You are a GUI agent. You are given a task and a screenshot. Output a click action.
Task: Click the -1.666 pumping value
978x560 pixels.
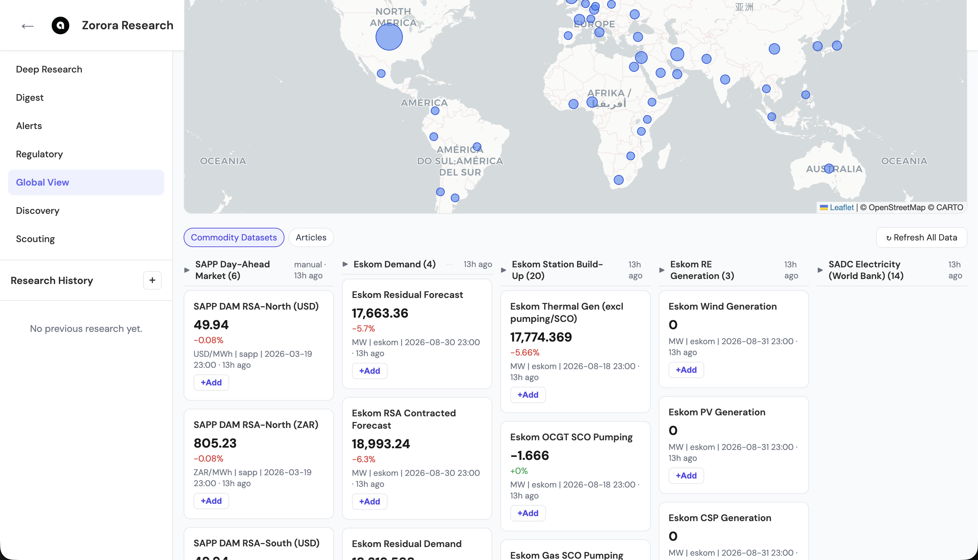coord(530,456)
